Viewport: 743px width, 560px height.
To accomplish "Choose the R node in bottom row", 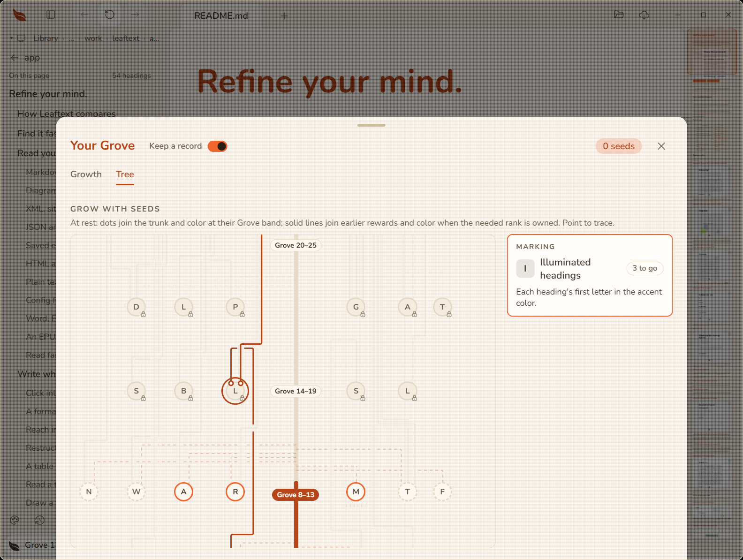I will click(235, 492).
